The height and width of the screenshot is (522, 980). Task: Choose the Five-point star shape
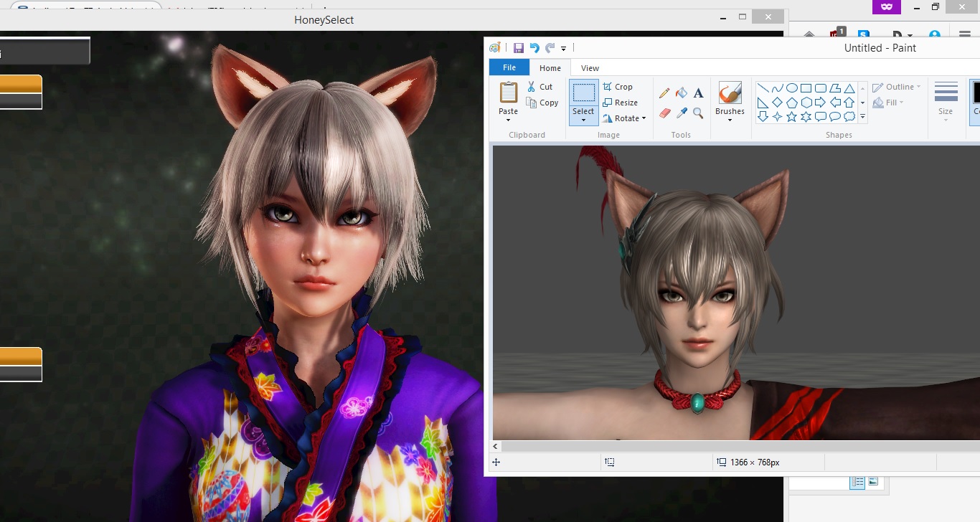click(792, 116)
